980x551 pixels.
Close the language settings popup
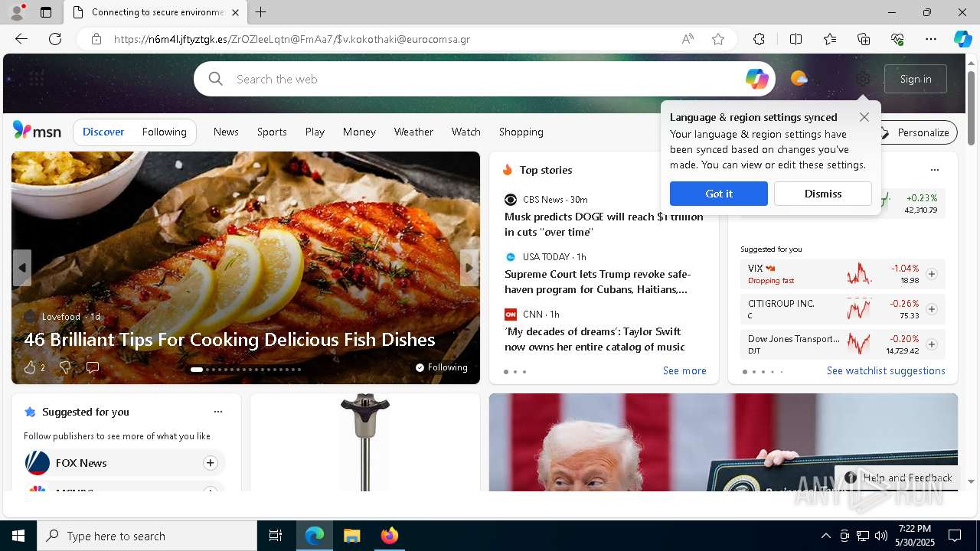pyautogui.click(x=864, y=117)
